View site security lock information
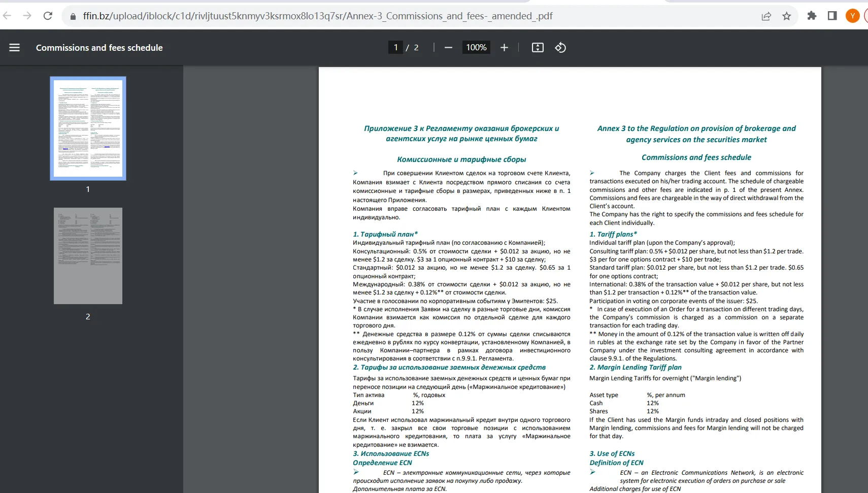 click(73, 16)
